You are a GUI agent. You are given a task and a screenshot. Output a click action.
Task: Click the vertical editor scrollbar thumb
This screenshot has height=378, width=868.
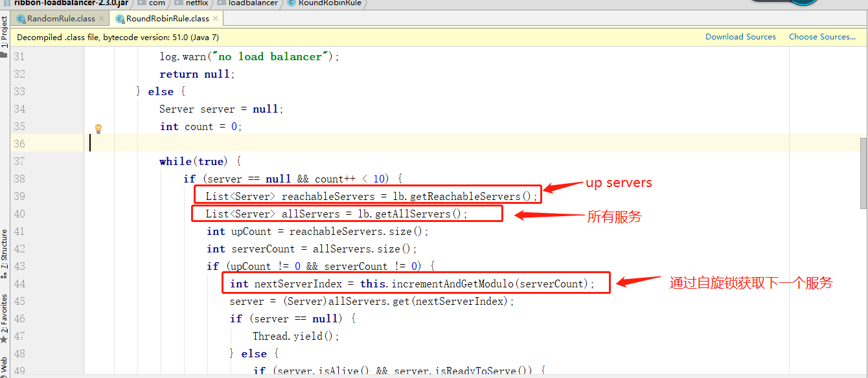tap(863, 173)
